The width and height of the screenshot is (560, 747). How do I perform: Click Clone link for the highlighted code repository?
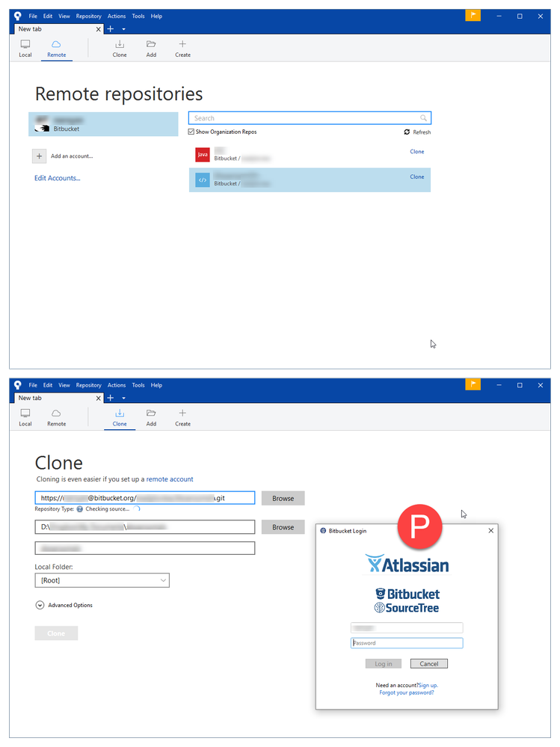coord(416,176)
